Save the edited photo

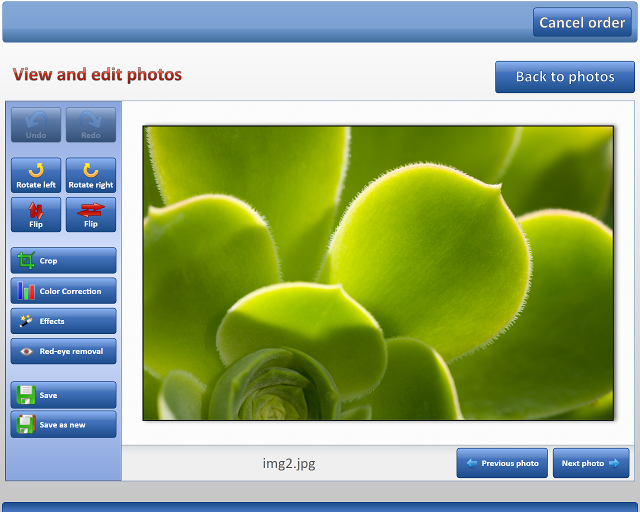click(64, 395)
